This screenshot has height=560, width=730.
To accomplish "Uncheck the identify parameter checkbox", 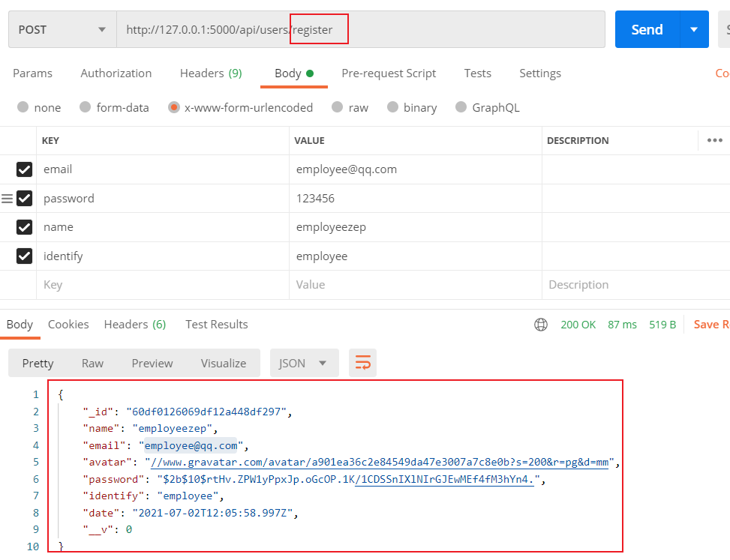I will pyautogui.click(x=24, y=256).
